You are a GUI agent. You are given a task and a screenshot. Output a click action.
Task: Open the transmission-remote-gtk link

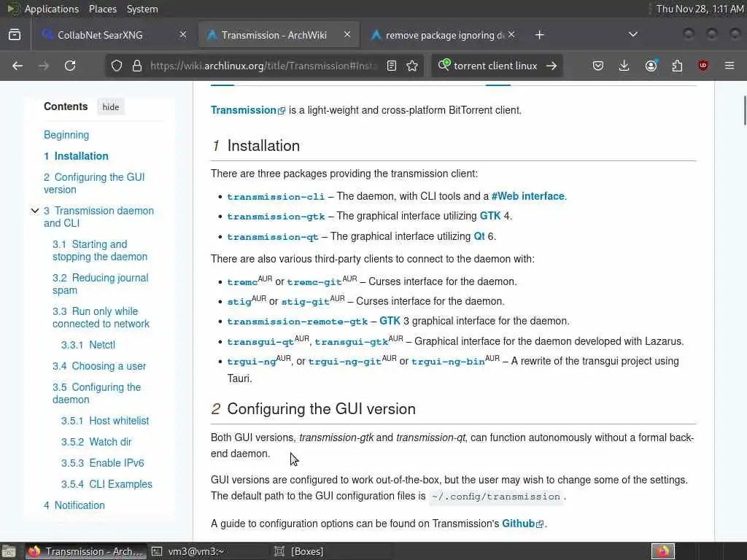tap(298, 322)
